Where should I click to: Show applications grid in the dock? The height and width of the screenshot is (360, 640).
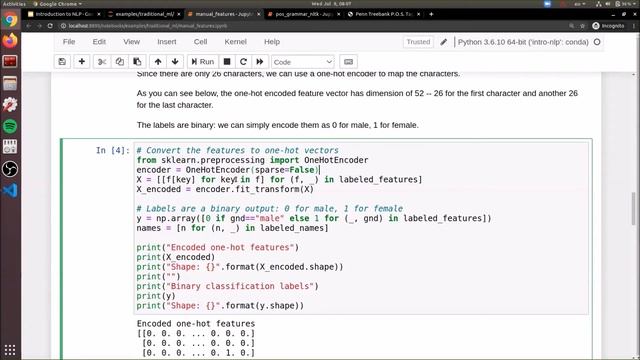click(x=10, y=350)
